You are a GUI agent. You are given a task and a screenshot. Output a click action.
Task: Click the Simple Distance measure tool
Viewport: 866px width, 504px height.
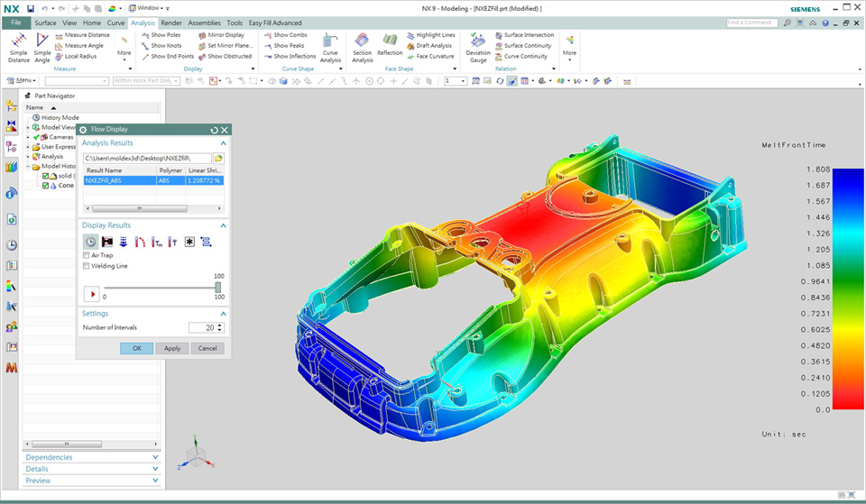[18, 47]
